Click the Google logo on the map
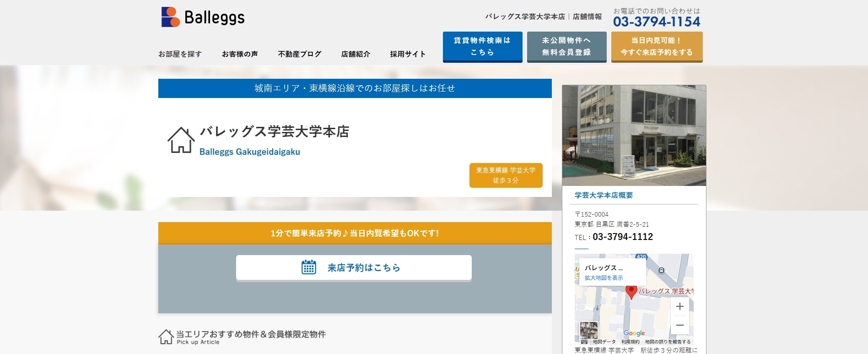The height and width of the screenshot is (354, 868). click(x=634, y=333)
